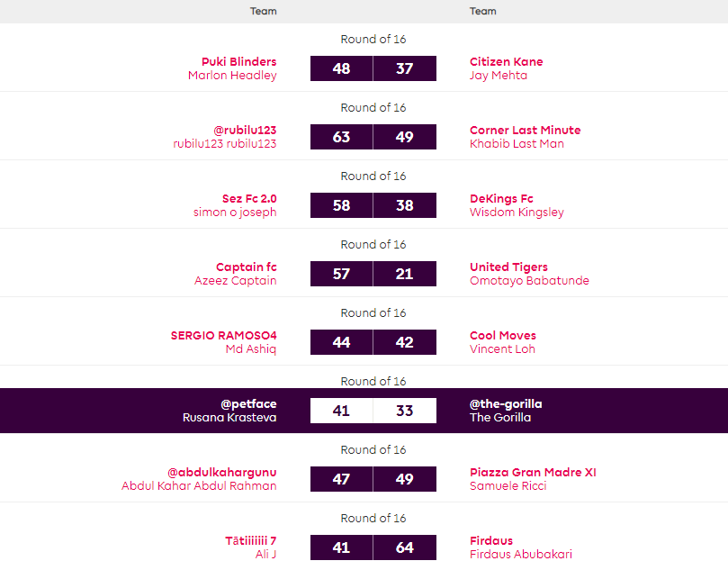Click the 47–49 match score

pyautogui.click(x=373, y=479)
